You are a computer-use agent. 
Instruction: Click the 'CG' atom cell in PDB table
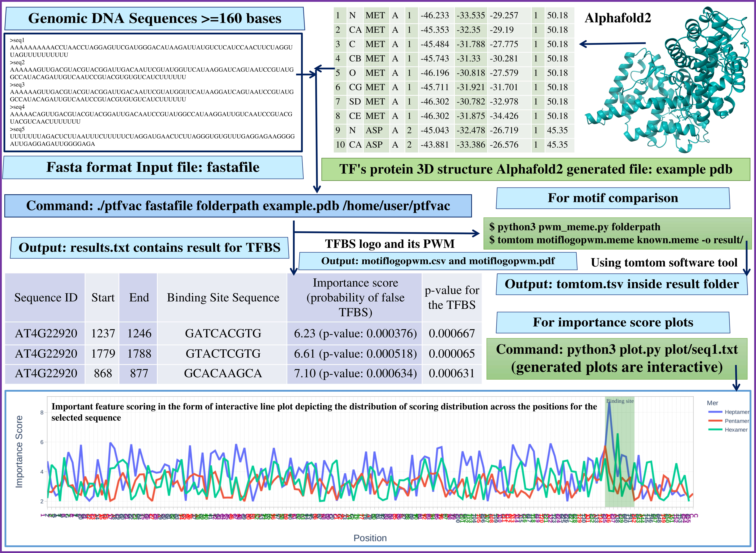click(x=355, y=87)
